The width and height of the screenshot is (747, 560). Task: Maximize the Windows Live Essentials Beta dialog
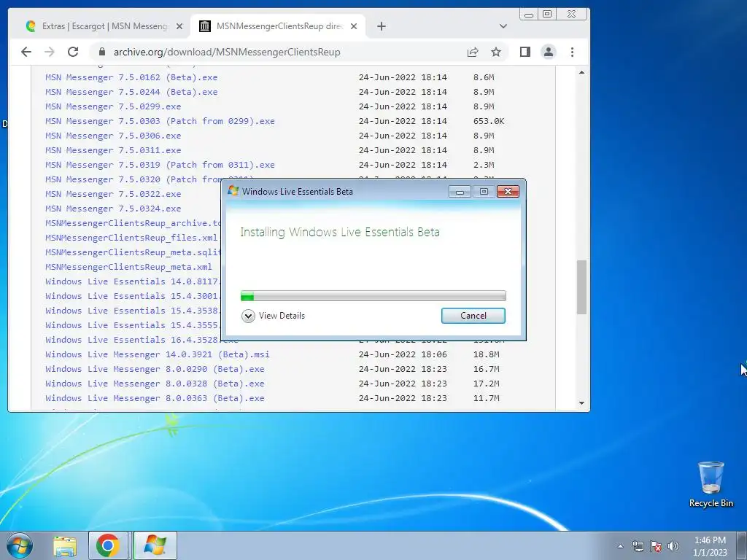point(484,192)
